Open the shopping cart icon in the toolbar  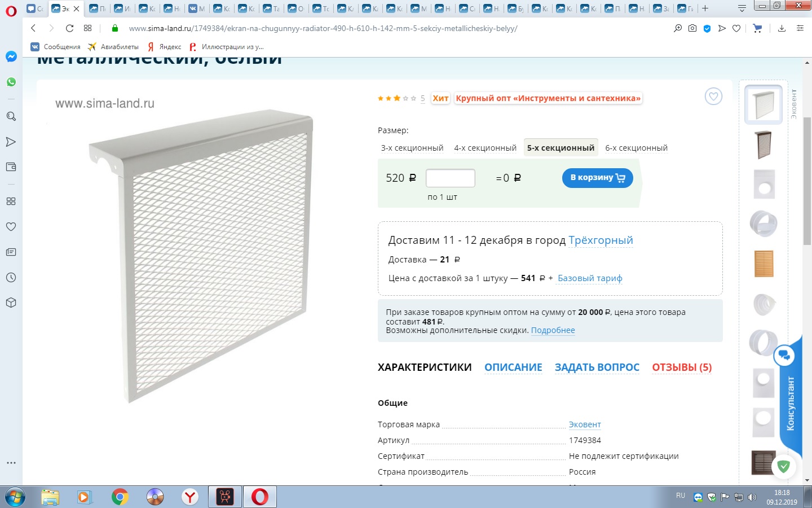tap(757, 28)
